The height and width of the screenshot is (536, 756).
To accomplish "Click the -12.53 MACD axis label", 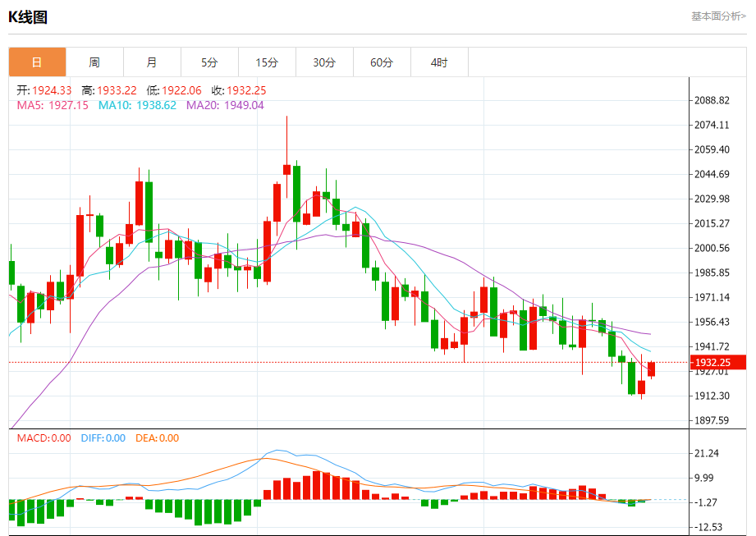I will tap(708, 527).
